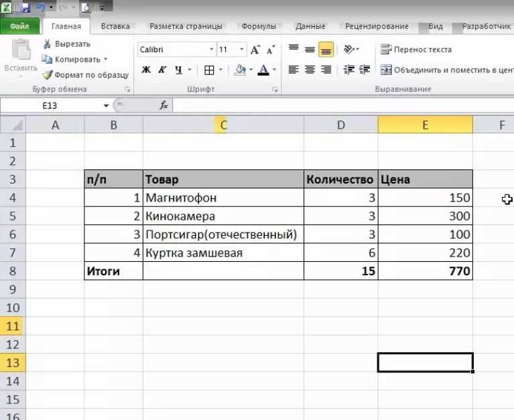Switch to the Рецензирование tab
514x420 pixels.
coord(377,26)
